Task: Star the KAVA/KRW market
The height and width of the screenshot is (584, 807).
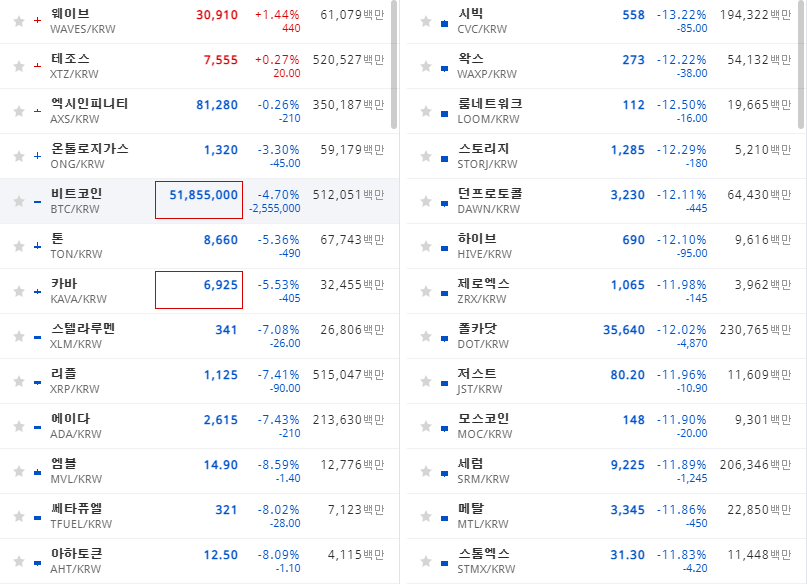Action: 19,291
